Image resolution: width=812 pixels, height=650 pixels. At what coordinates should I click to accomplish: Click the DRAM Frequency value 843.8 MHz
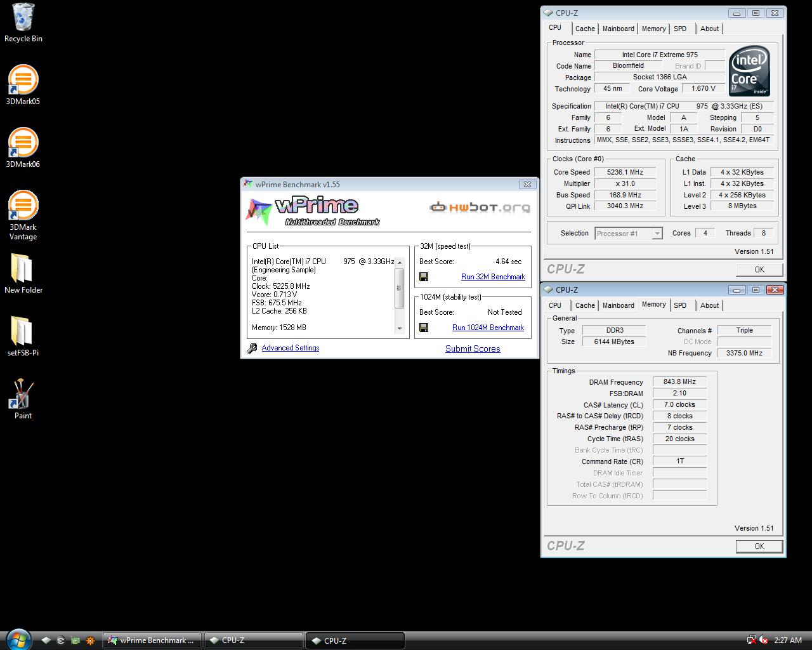679,382
